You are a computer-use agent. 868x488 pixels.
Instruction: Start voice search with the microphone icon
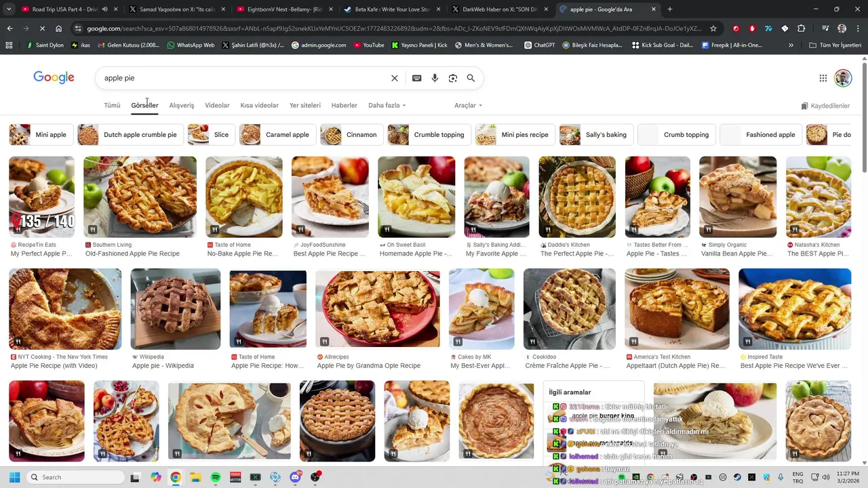click(x=435, y=78)
